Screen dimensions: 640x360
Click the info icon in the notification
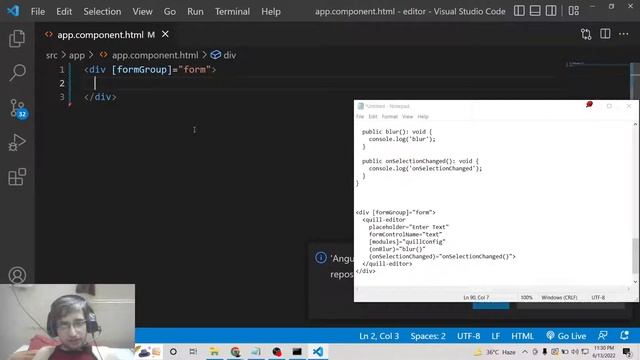pyautogui.click(x=321, y=258)
